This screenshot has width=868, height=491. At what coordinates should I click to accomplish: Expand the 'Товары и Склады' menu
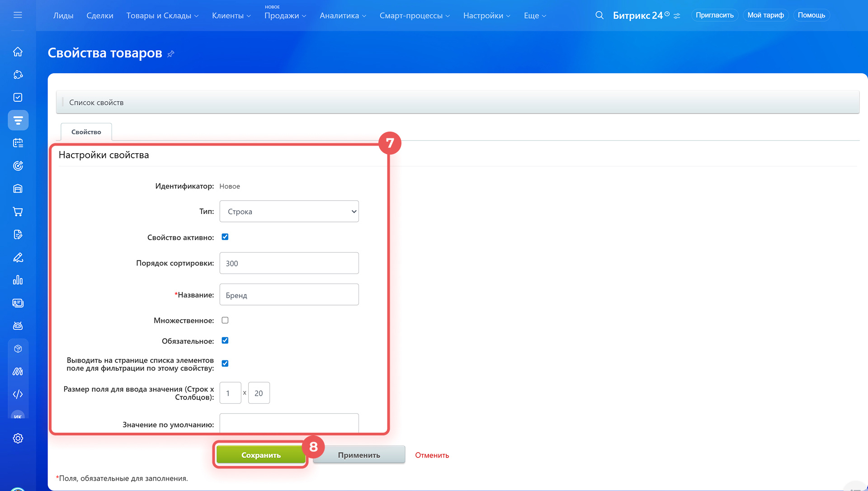[x=162, y=15]
